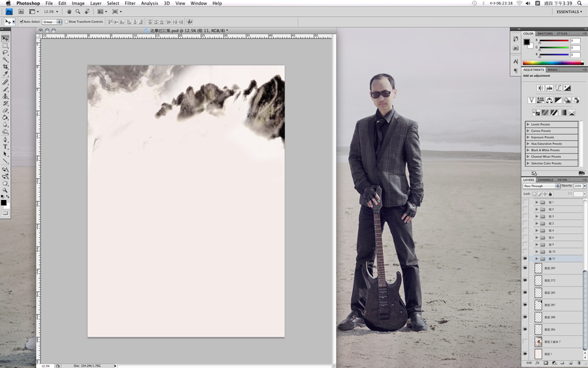Select the Brush tool
The image size is (588, 368).
pyautogui.click(x=5, y=90)
